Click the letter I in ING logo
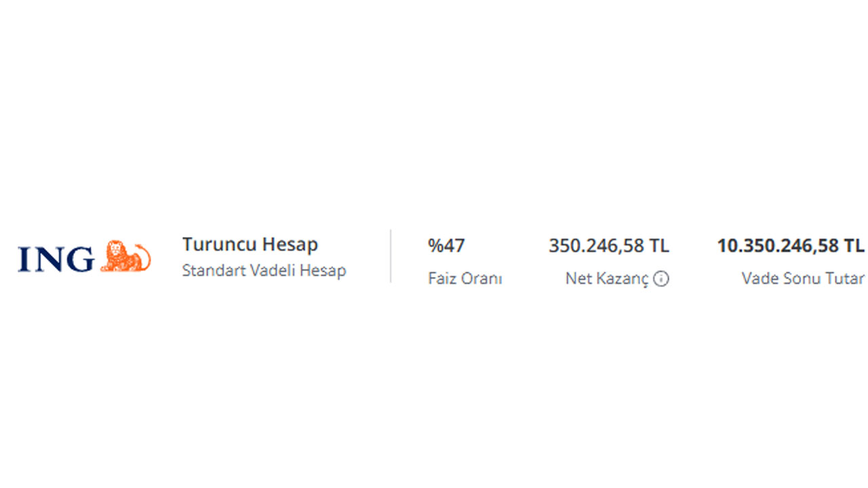Viewport: 868px width, 488px height. 24,260
